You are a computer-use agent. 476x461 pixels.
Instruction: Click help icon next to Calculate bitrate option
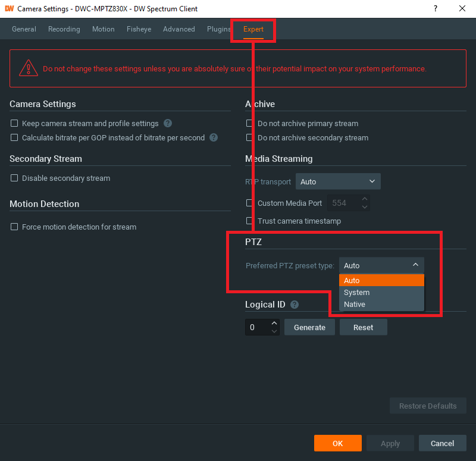(x=214, y=138)
